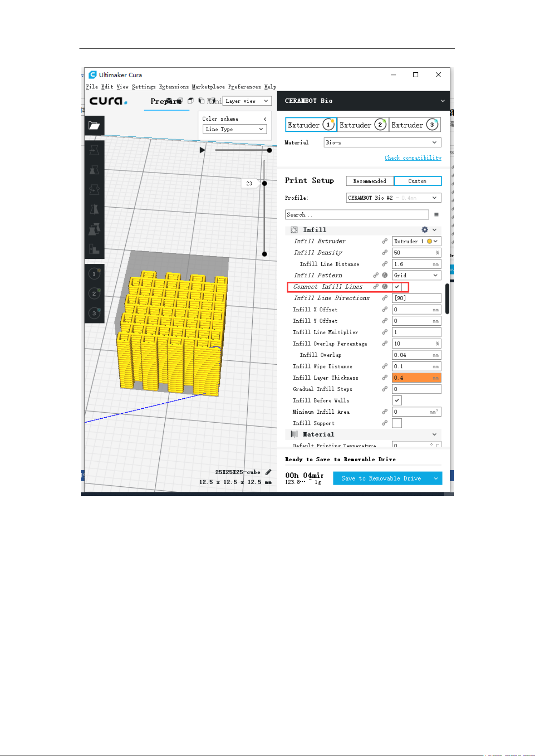Image resolution: width=535 pixels, height=756 pixels.
Task: Open the Infill Pattern Grid dropdown
Action: click(x=417, y=275)
